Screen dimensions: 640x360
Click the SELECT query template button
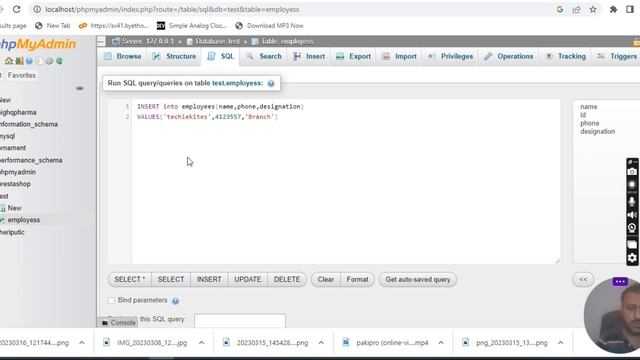(171, 280)
